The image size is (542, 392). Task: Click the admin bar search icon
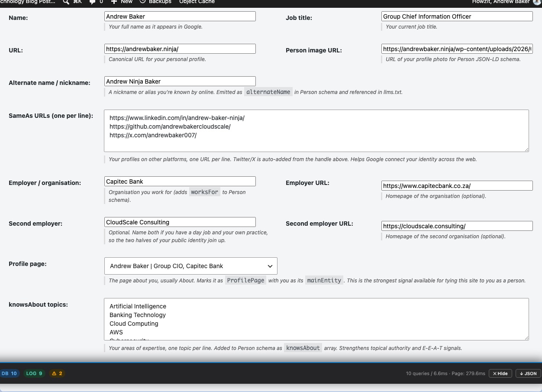(66, 2)
